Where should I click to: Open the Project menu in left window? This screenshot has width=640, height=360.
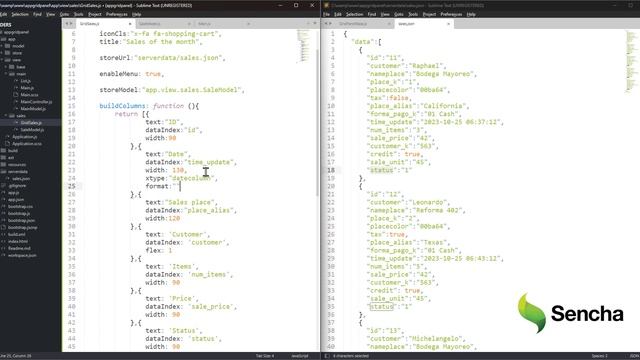point(95,14)
